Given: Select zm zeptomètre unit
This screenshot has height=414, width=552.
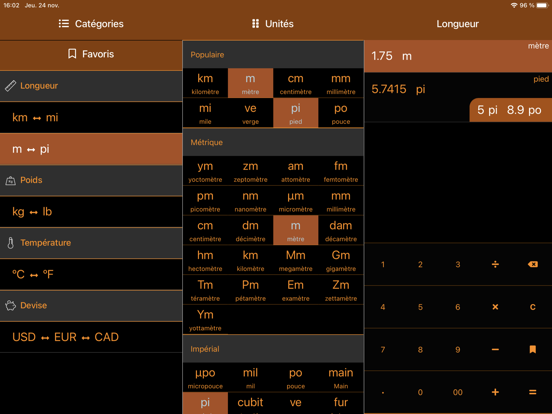Looking at the screenshot, I should (250, 171).
